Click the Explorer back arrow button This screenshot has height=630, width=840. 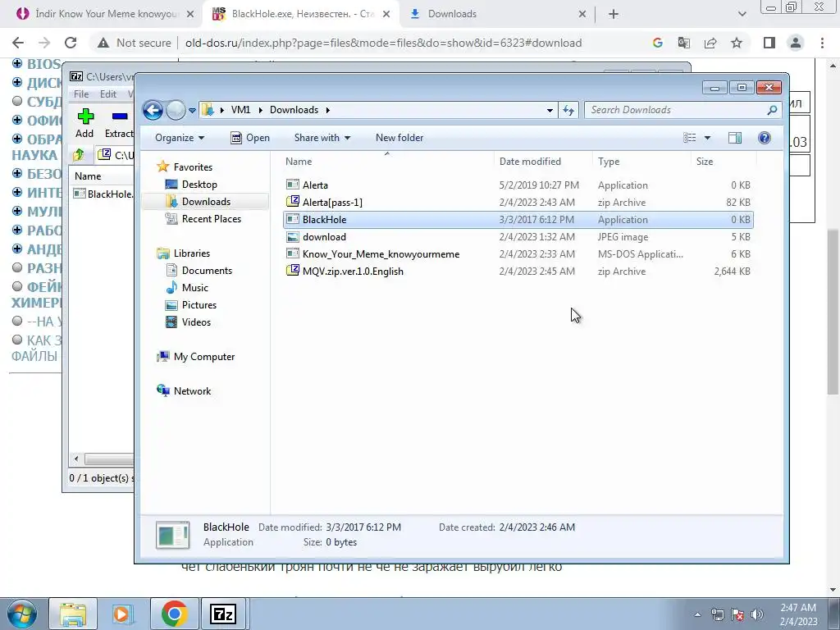[153, 111]
